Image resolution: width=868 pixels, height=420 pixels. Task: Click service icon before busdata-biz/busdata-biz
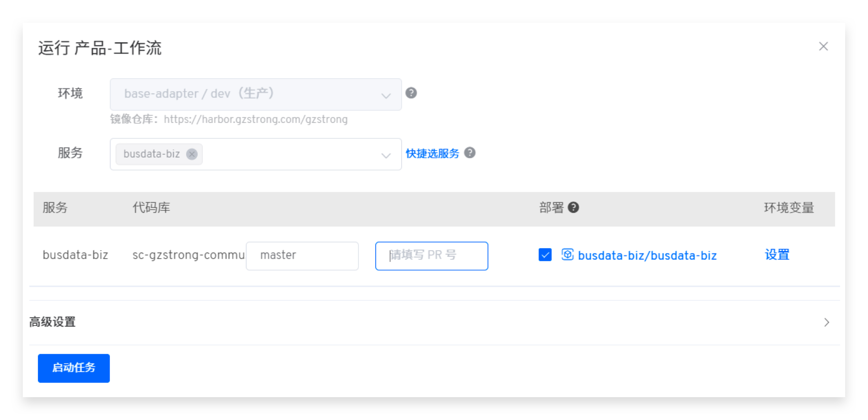pyautogui.click(x=567, y=255)
